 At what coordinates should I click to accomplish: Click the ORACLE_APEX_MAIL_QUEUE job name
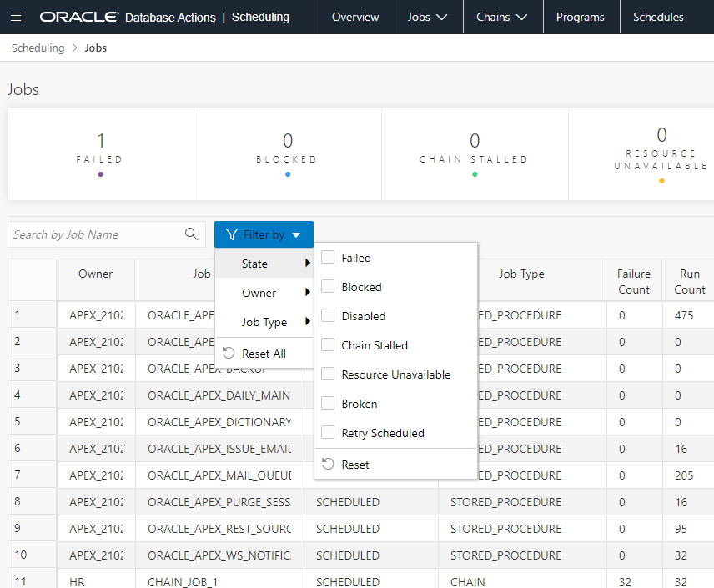point(219,475)
